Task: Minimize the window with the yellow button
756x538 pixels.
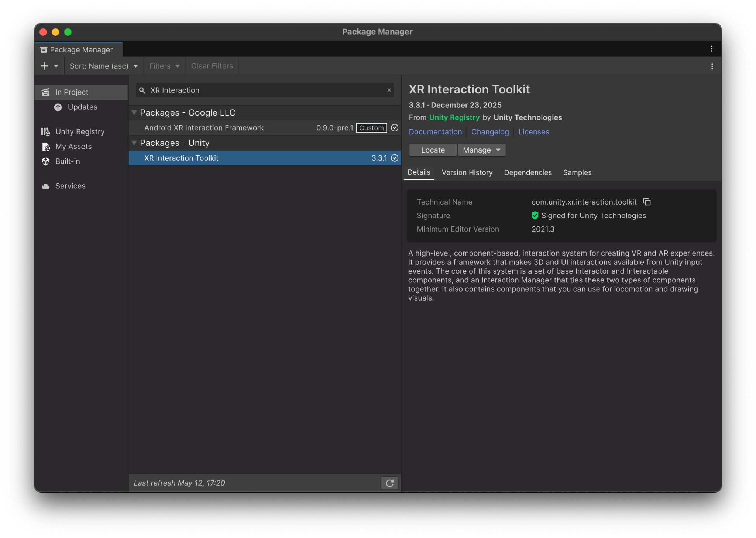Action: pos(55,32)
